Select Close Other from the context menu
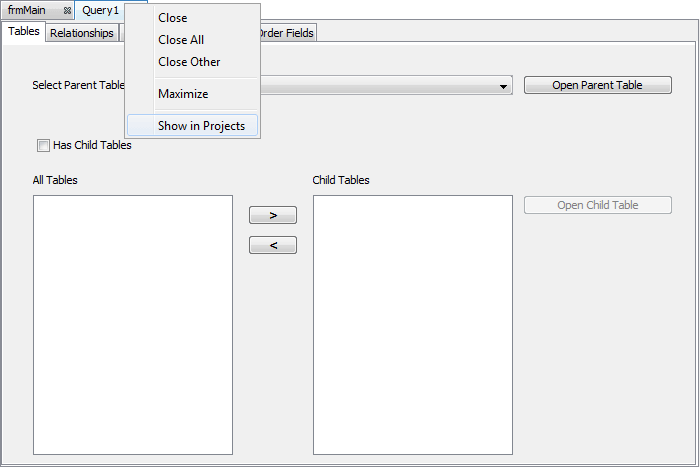700x467 pixels. point(189,62)
